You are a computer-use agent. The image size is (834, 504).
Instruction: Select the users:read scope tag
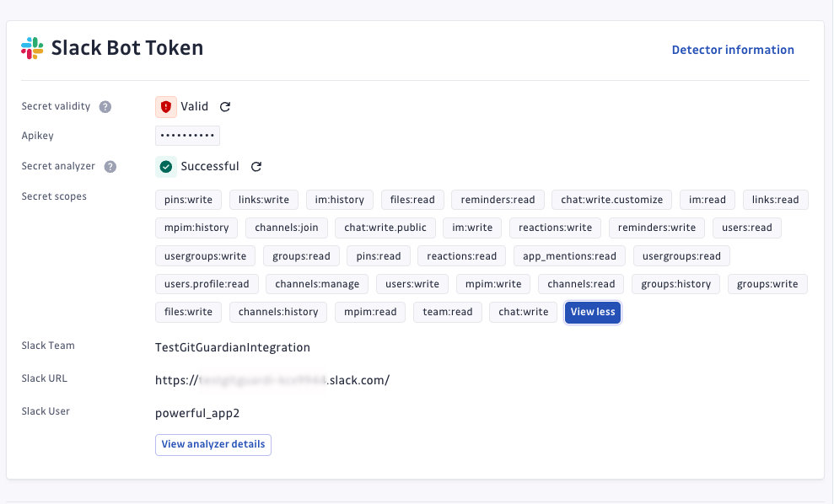coord(747,228)
